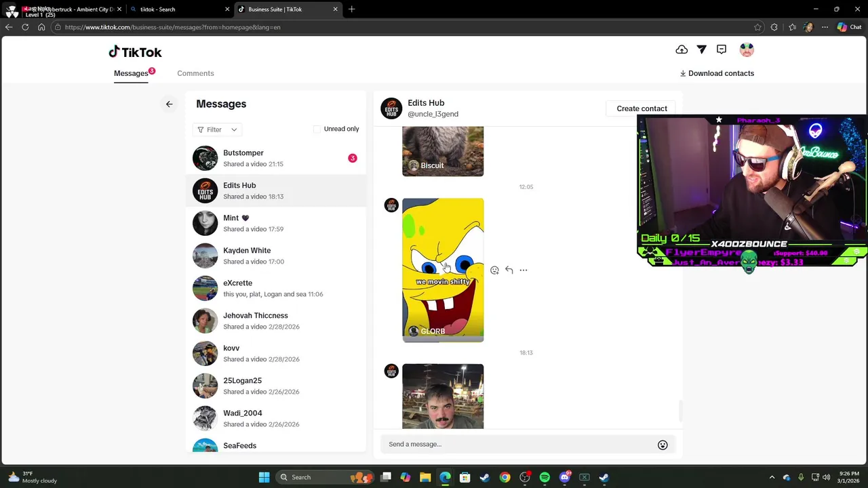
Task: Click the browser home icon
Action: (41, 27)
